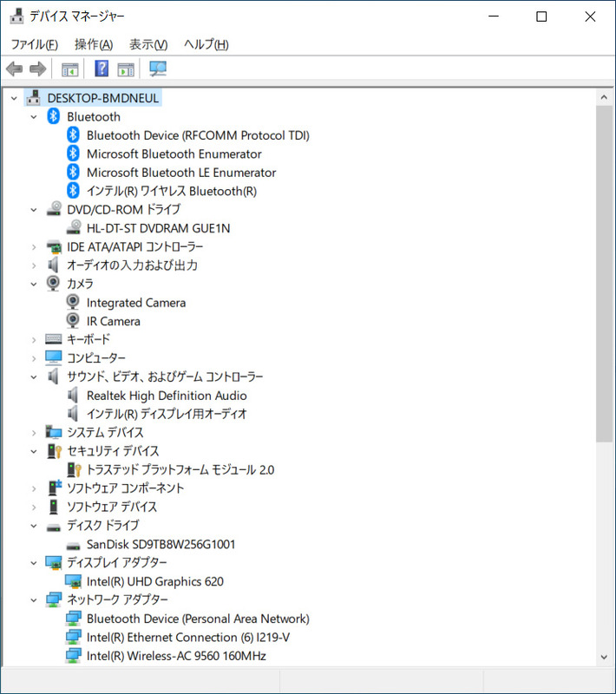The image size is (616, 694).
Task: Select Microsoft Bluetooth LE Enumerator
Action: pyautogui.click(x=181, y=172)
